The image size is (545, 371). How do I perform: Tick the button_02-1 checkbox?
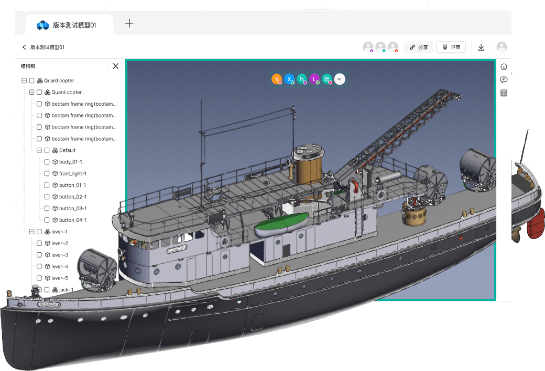click(47, 196)
